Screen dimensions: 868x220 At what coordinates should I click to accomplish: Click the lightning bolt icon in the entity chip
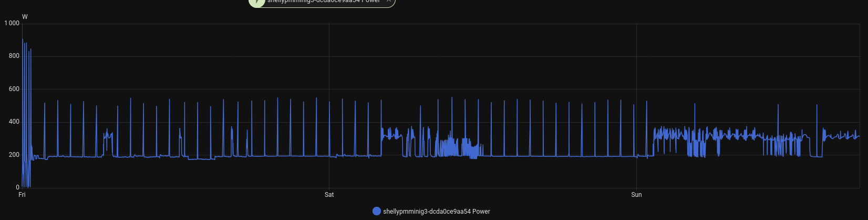tap(257, 2)
